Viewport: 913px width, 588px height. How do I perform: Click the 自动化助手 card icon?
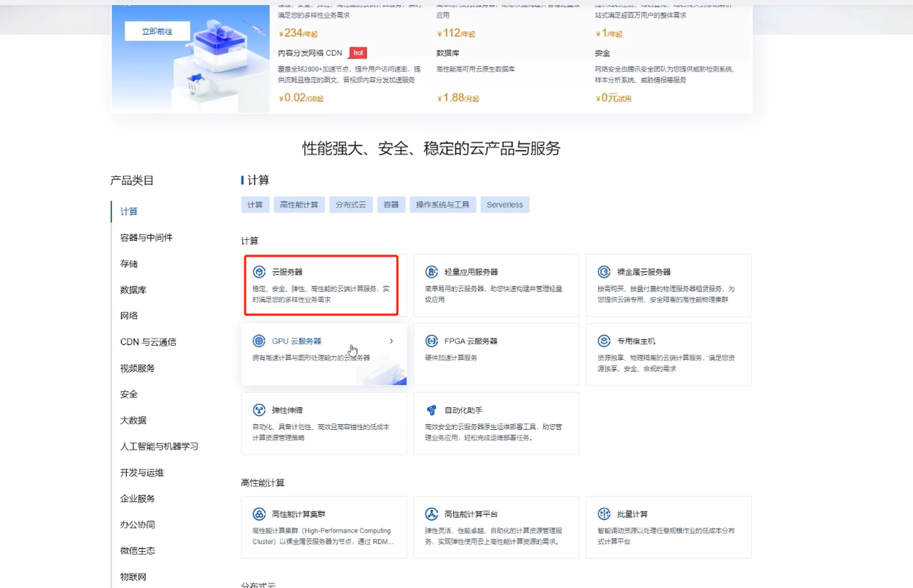tap(431, 410)
